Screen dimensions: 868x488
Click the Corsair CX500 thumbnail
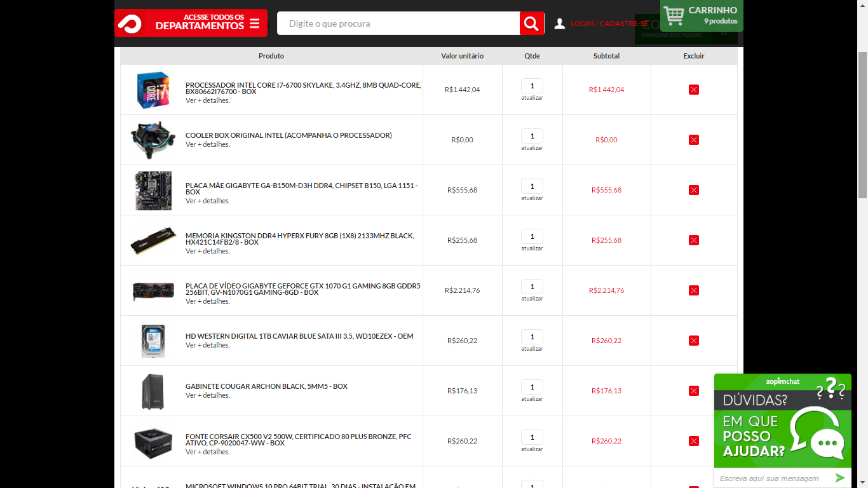coord(153,442)
